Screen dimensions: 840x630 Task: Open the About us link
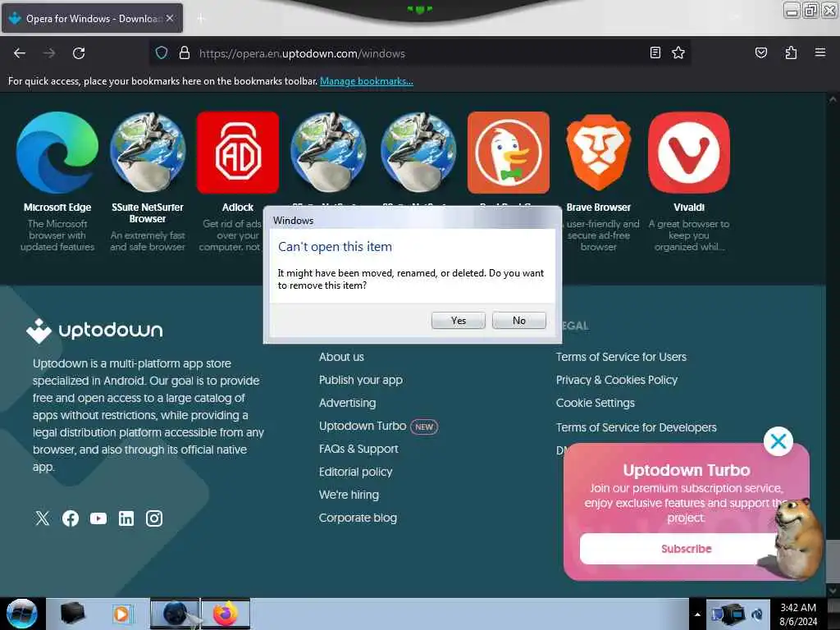click(341, 357)
